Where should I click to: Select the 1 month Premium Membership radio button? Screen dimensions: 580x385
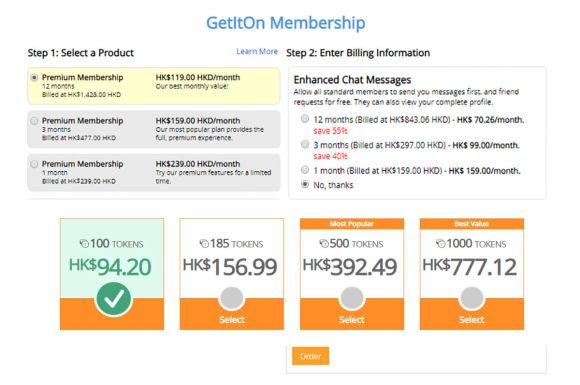(34, 164)
